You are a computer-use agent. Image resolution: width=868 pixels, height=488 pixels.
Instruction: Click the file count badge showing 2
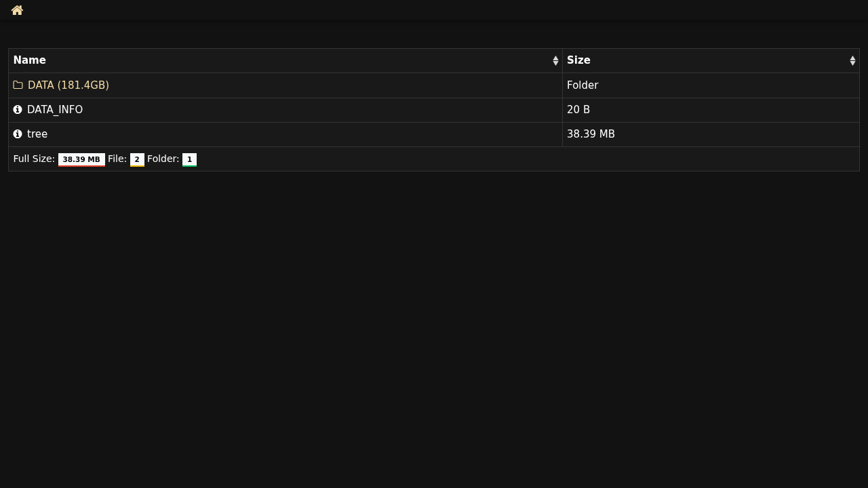[x=137, y=160]
